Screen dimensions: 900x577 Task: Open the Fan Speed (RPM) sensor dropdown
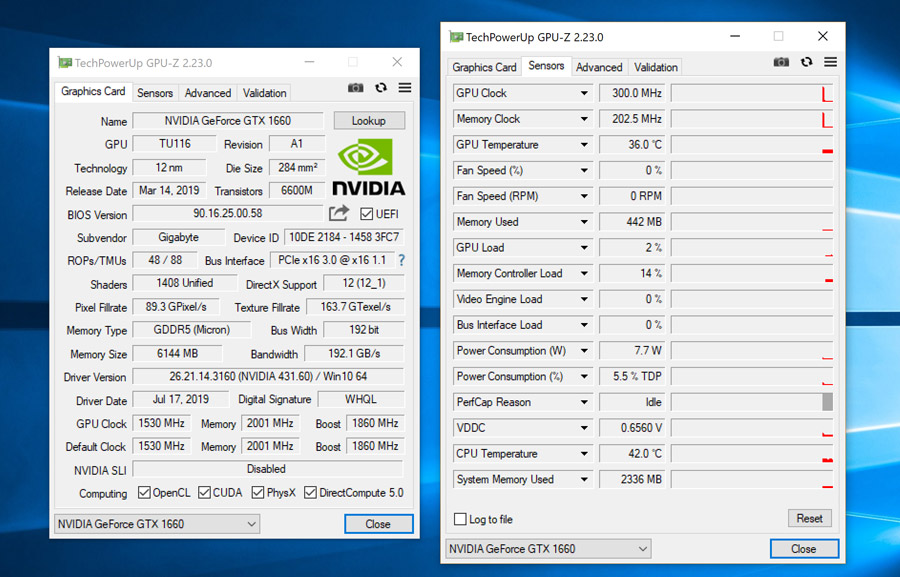coord(584,196)
